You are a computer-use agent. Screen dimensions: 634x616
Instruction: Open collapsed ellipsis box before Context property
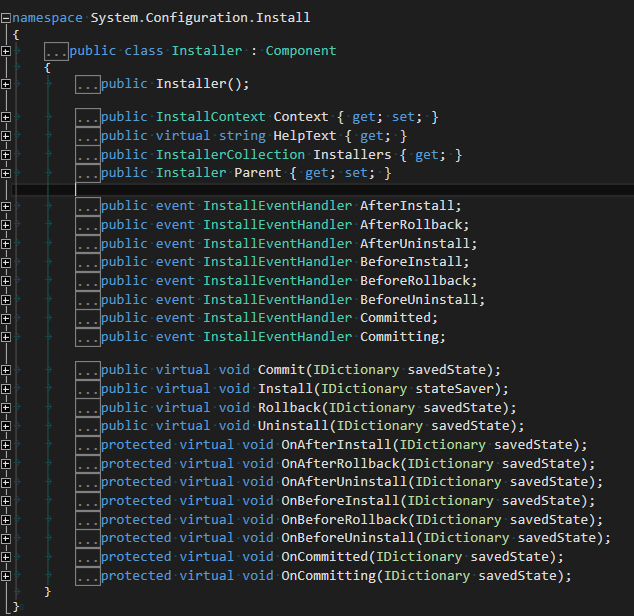tap(88, 117)
